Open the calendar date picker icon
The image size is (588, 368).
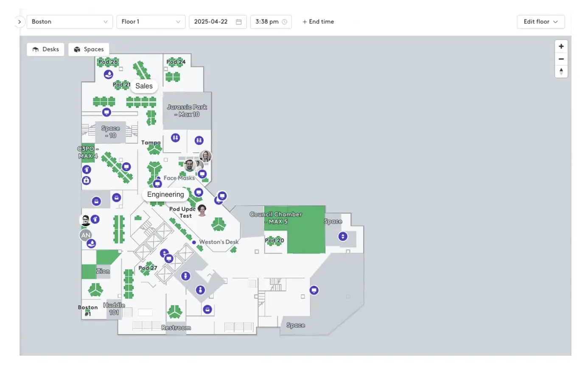tap(239, 22)
